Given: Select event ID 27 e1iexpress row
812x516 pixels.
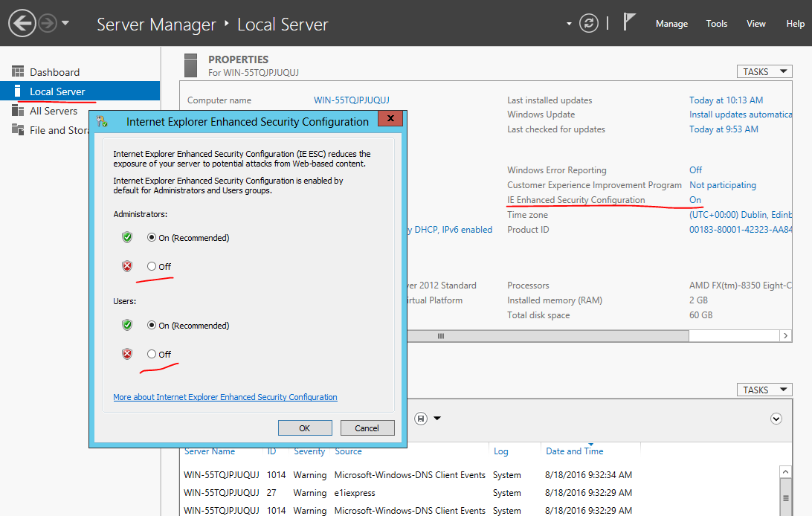Looking at the screenshot, I should [480, 493].
